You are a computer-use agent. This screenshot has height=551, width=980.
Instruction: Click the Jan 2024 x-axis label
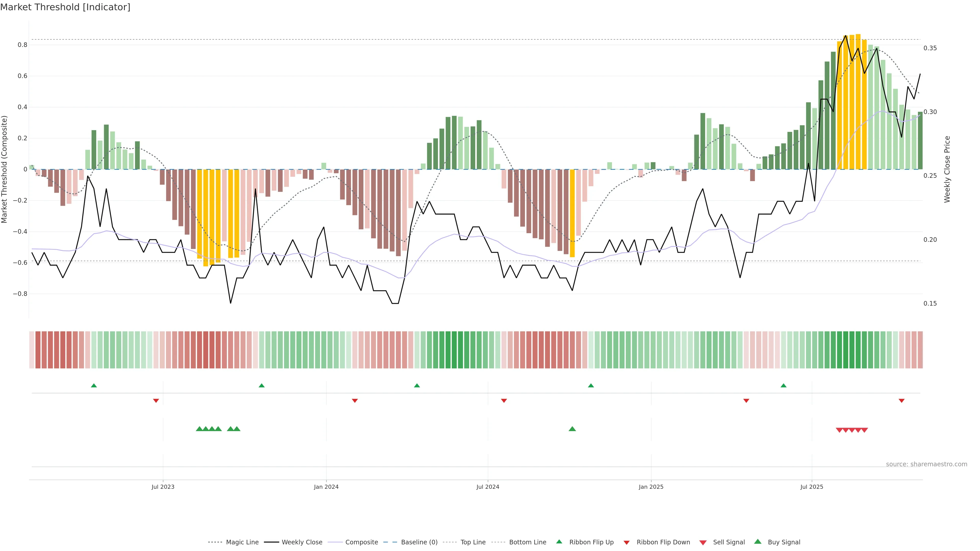coord(326,487)
